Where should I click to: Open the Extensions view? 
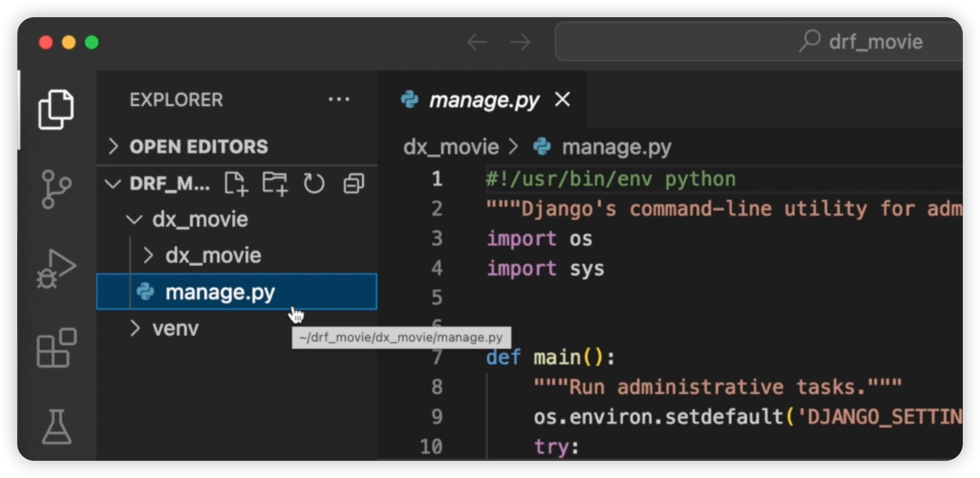click(x=56, y=348)
